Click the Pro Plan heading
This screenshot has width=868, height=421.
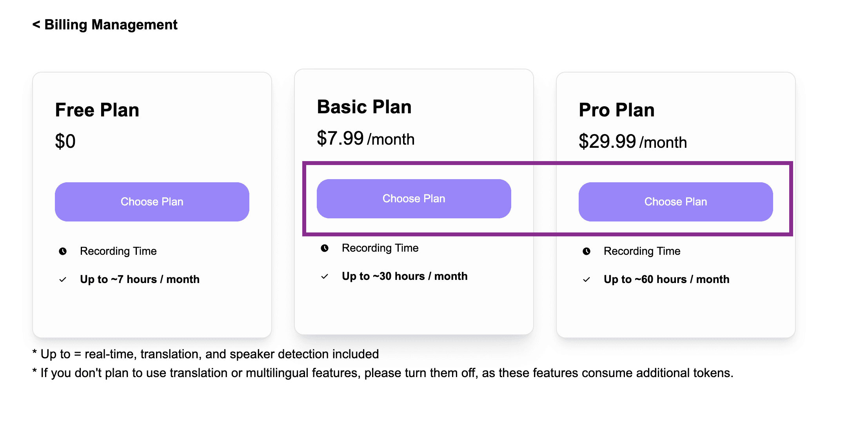(617, 110)
